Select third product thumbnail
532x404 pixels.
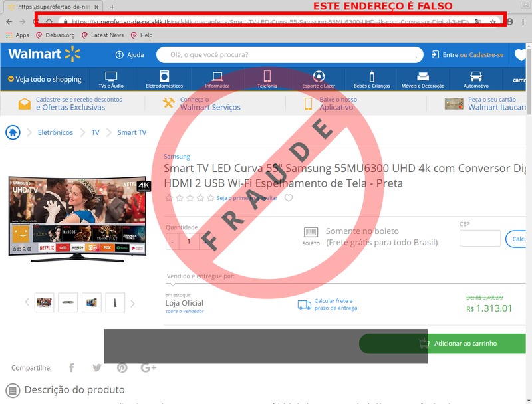92,302
